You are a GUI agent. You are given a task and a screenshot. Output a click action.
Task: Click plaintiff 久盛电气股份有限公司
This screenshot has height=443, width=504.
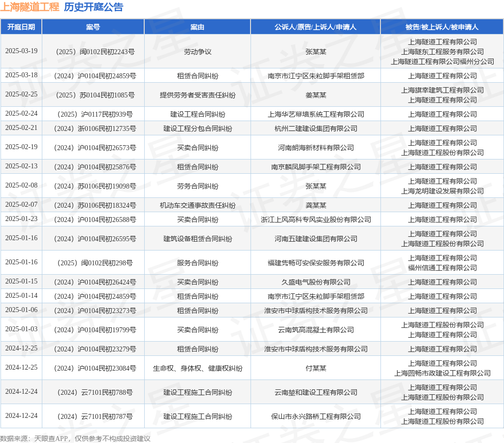click(x=315, y=282)
